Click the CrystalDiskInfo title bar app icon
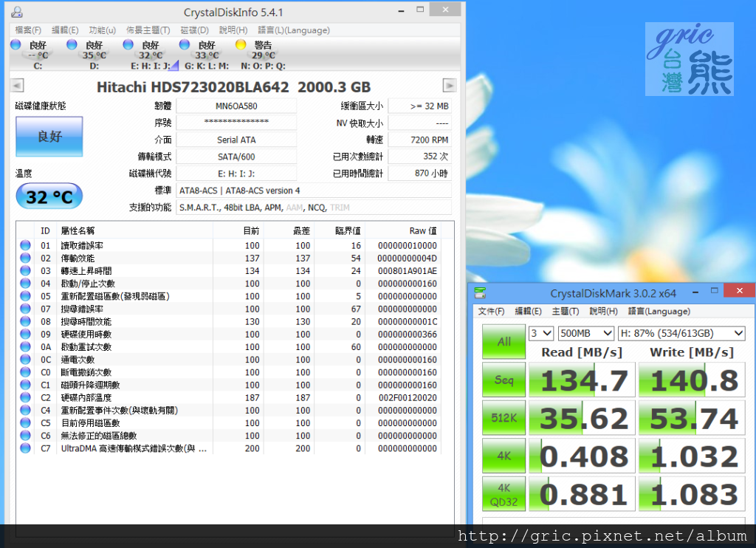This screenshot has height=548, width=756. point(16,12)
